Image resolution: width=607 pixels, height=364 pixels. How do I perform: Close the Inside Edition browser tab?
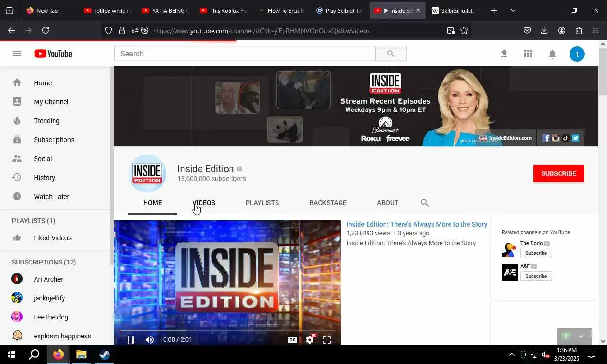(x=418, y=10)
